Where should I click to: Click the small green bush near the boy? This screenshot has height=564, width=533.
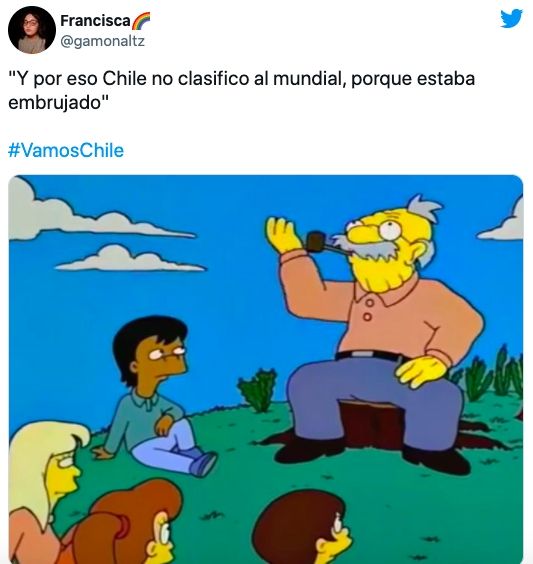[257, 388]
